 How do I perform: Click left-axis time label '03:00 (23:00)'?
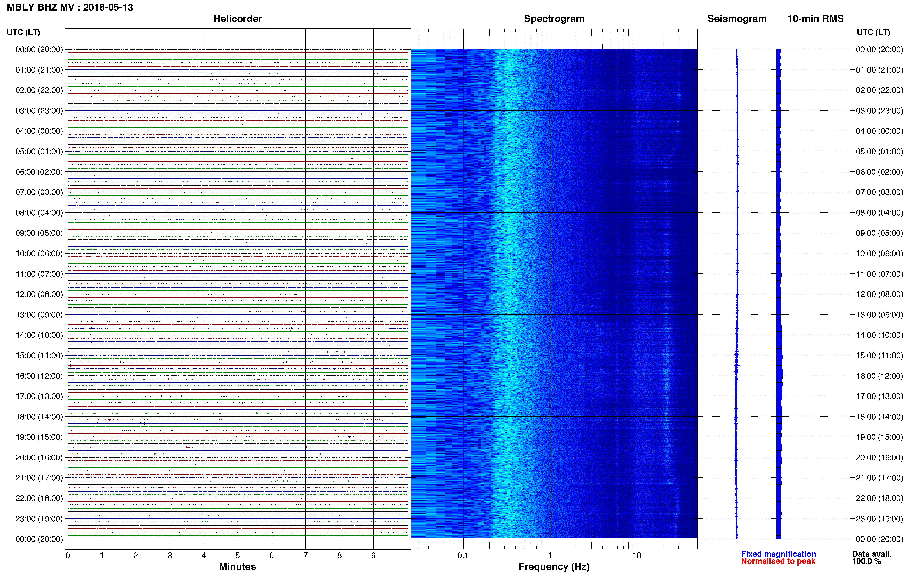[39, 111]
